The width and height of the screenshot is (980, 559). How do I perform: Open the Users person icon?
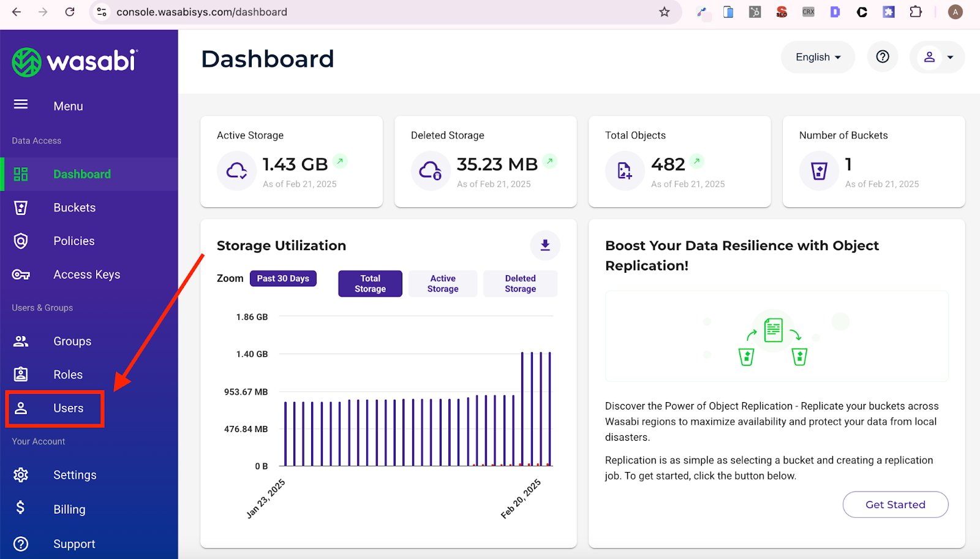[x=21, y=408]
